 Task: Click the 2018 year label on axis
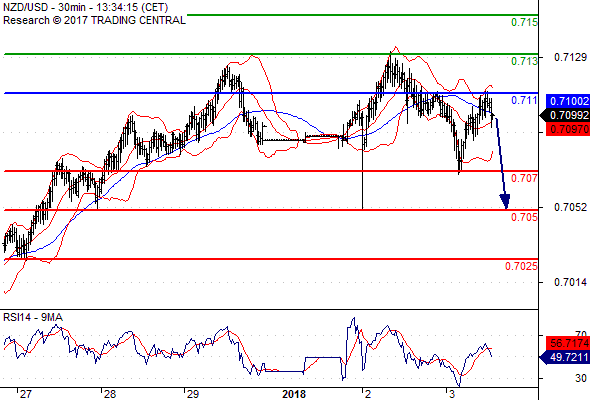(294, 394)
